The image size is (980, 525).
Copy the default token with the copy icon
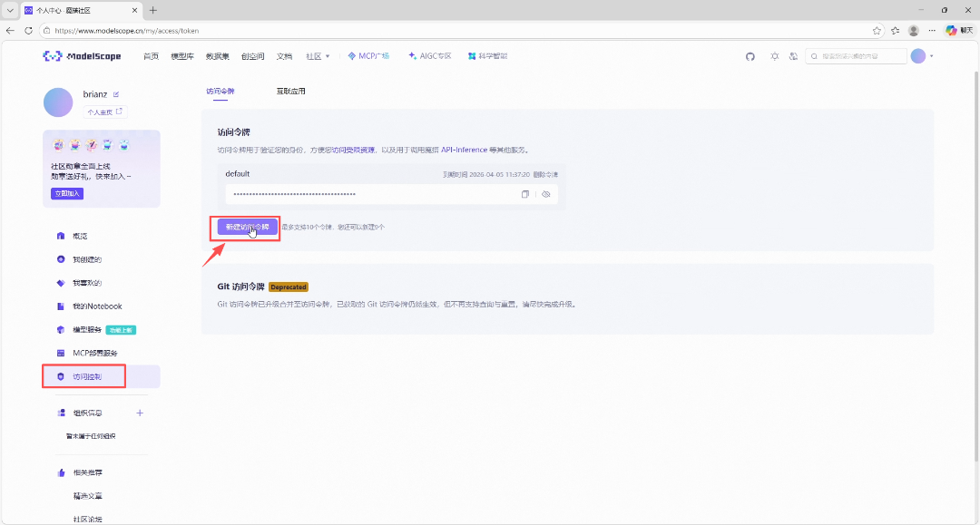tap(525, 194)
